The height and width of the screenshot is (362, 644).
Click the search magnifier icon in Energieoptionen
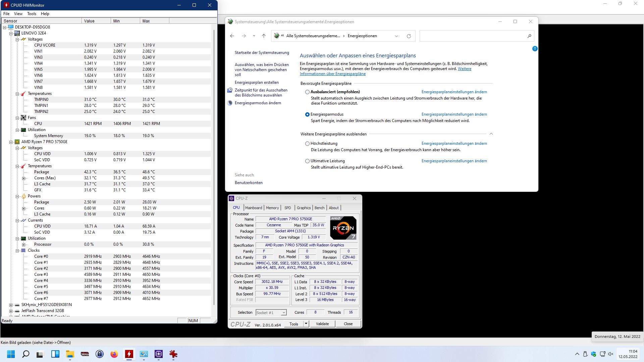[x=529, y=36]
